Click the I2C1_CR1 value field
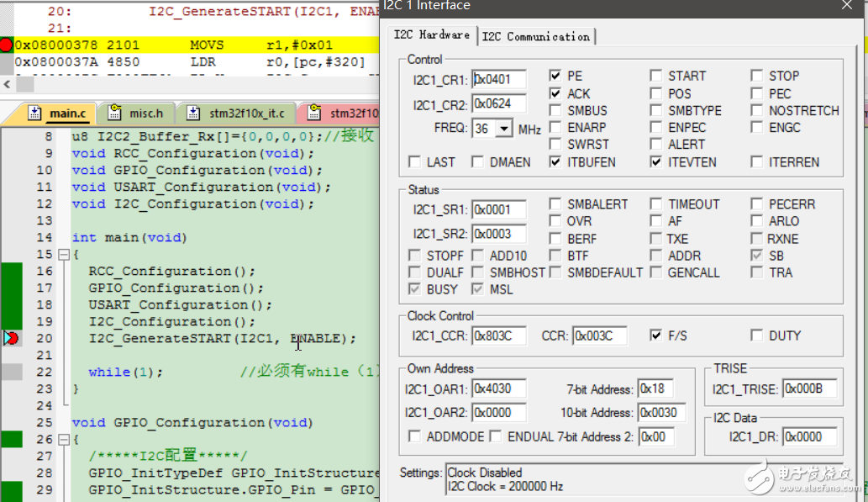This screenshot has height=502, width=868. click(499, 79)
